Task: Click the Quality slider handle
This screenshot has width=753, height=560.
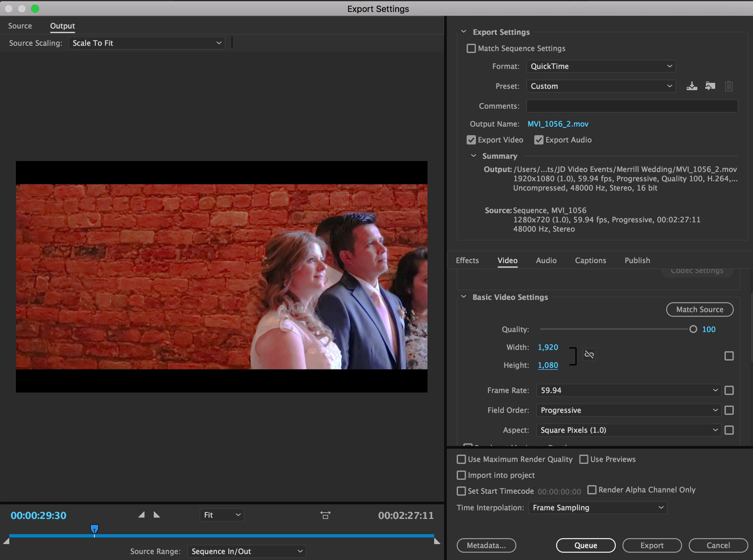Action: pos(693,329)
